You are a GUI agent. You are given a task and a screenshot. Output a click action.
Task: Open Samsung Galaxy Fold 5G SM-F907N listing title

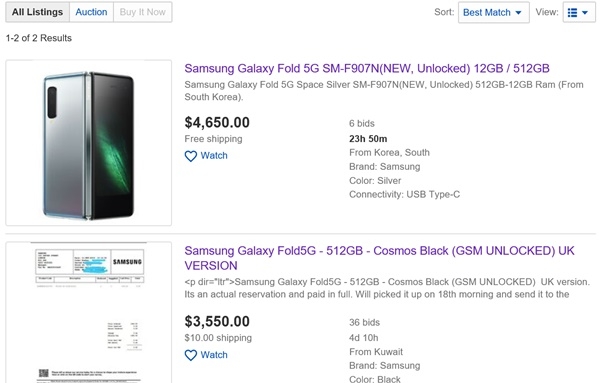pyautogui.click(x=367, y=68)
